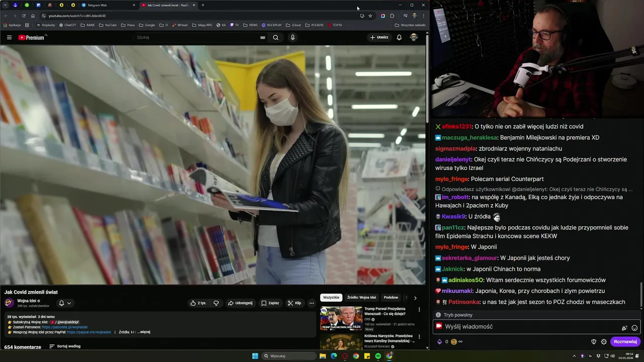Save the video with Zapisz
The width and height of the screenshot is (644, 362).
pyautogui.click(x=270, y=303)
